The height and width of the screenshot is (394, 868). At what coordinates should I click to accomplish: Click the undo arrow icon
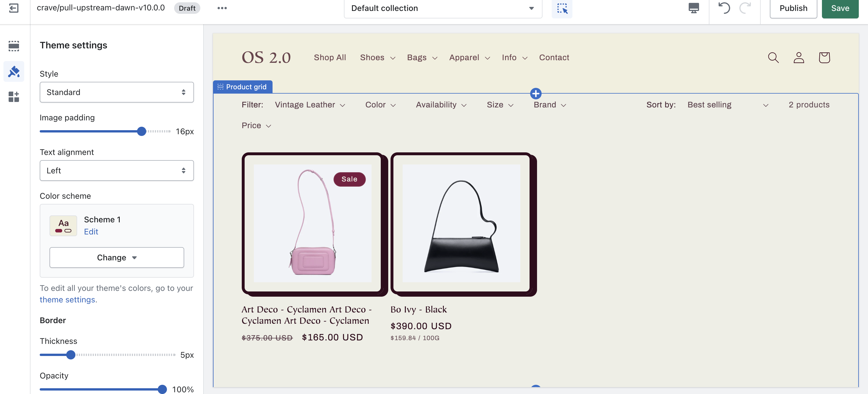point(724,8)
